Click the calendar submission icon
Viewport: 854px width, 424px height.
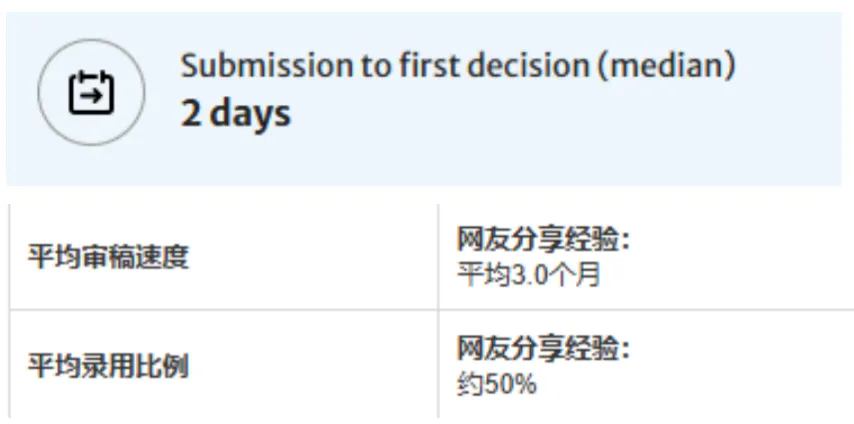(x=91, y=92)
